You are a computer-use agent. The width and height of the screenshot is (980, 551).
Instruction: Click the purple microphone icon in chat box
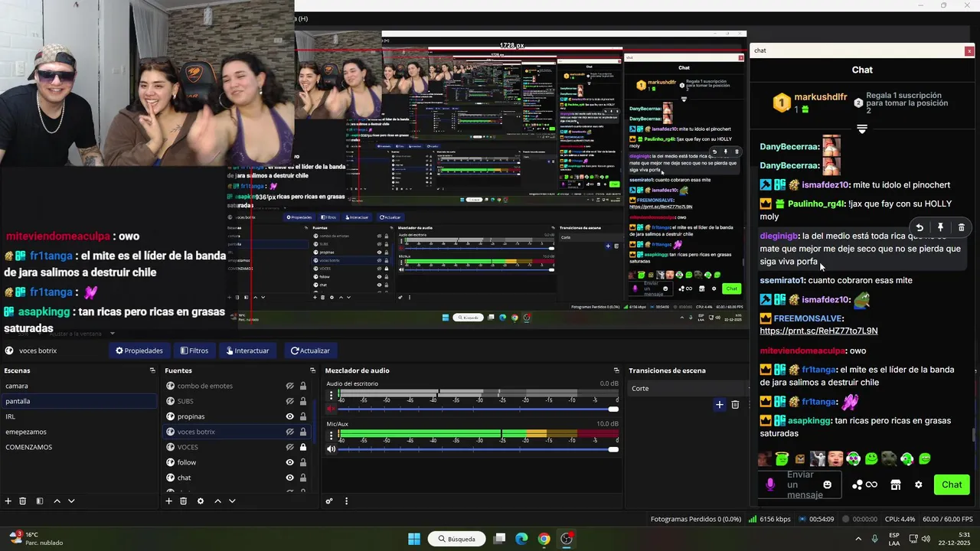coord(770,484)
